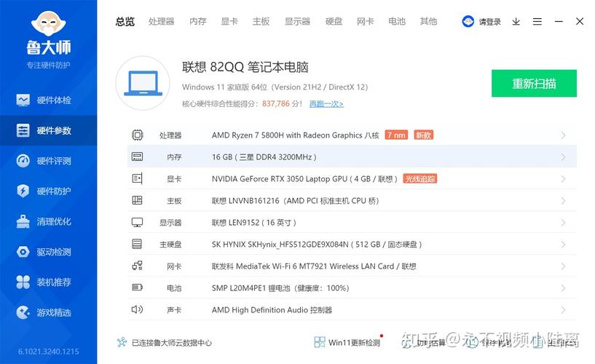Click the 鲁大师 logo mascot
This screenshot has width=595, height=364.
tap(49, 23)
